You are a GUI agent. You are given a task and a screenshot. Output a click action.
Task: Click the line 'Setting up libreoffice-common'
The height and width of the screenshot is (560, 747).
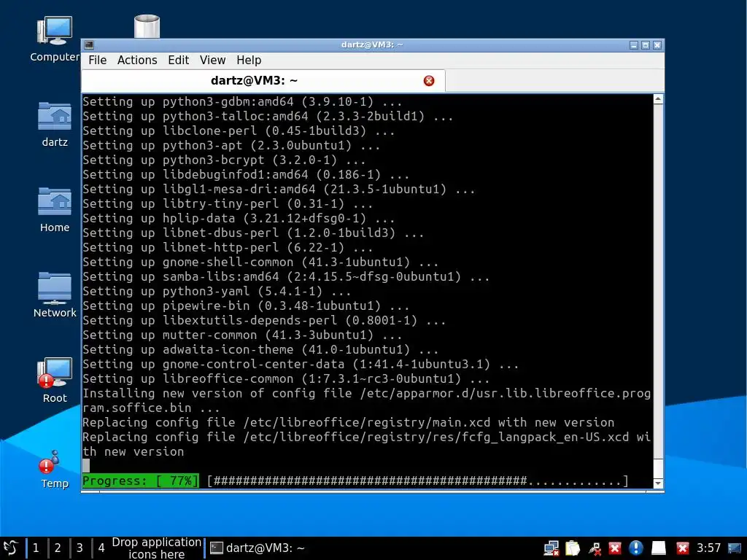coord(286,379)
